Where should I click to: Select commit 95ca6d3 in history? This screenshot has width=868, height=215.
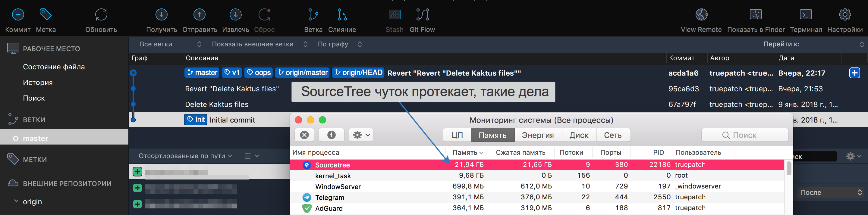[x=498, y=89]
